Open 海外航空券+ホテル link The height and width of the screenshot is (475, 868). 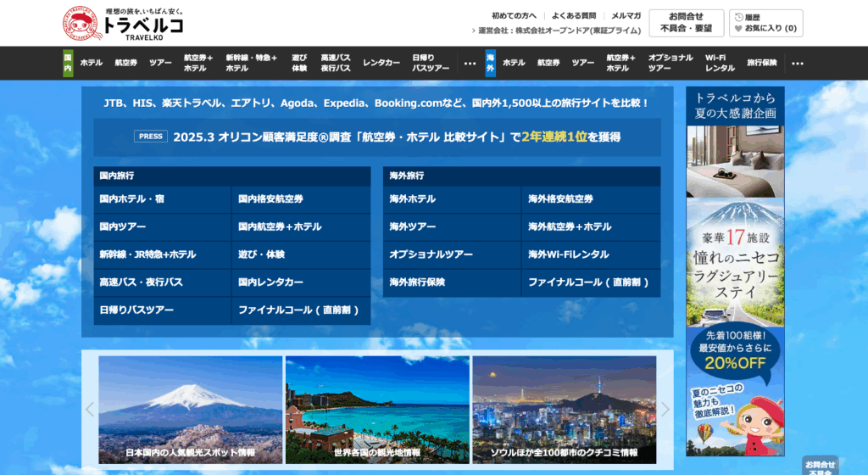coord(591,227)
